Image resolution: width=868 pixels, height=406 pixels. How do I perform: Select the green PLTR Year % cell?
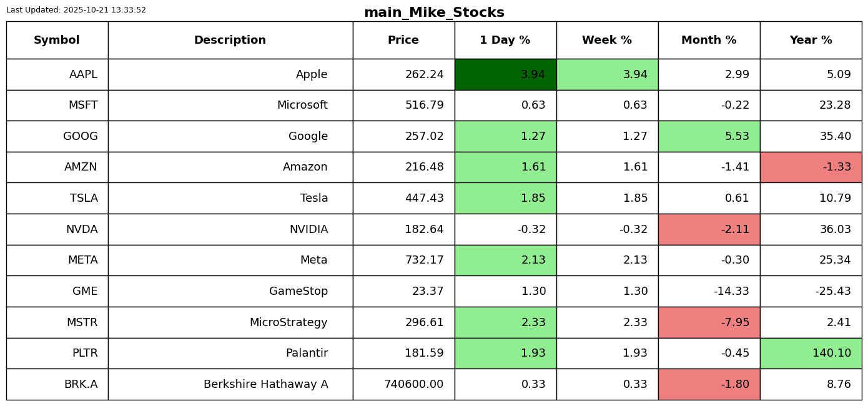[x=811, y=353]
